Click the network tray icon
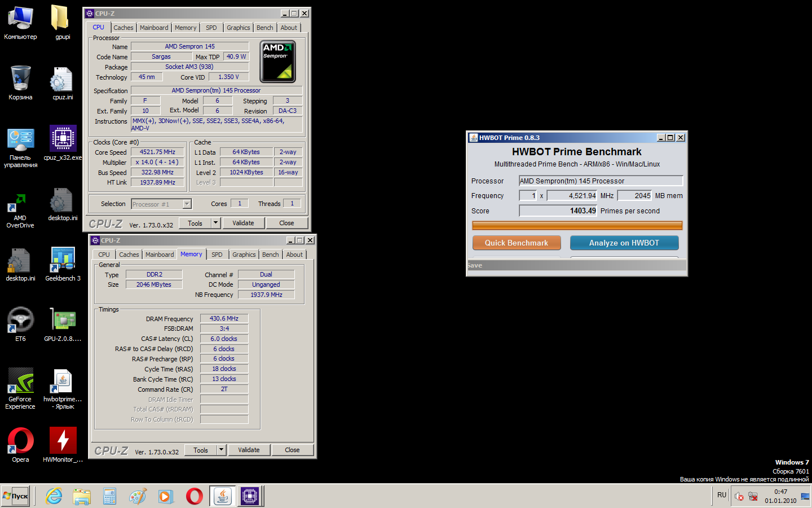Screen dimensions: 812x508 (x=753, y=496)
